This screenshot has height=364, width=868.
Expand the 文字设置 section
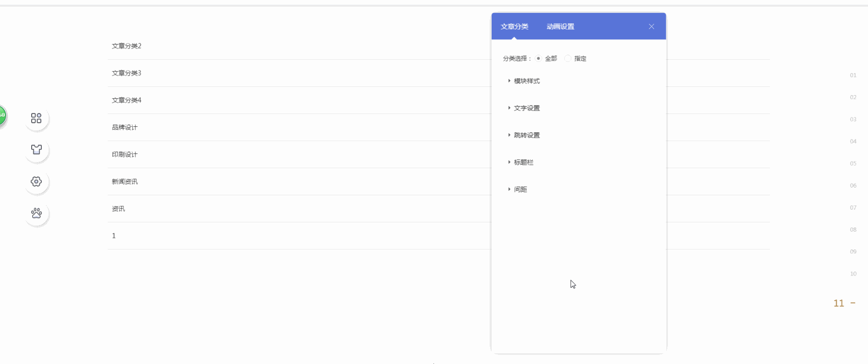click(x=526, y=108)
